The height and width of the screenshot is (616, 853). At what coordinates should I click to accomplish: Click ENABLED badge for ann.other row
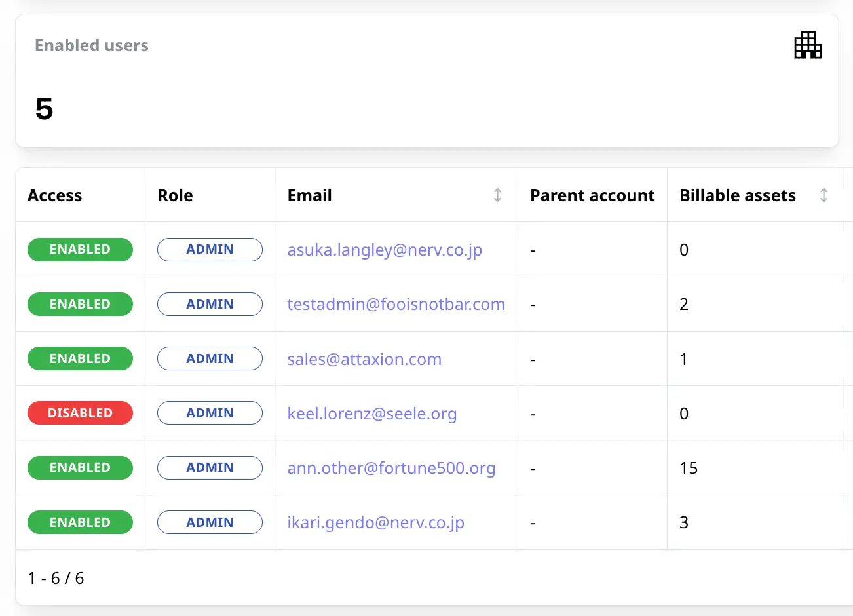[80, 467]
